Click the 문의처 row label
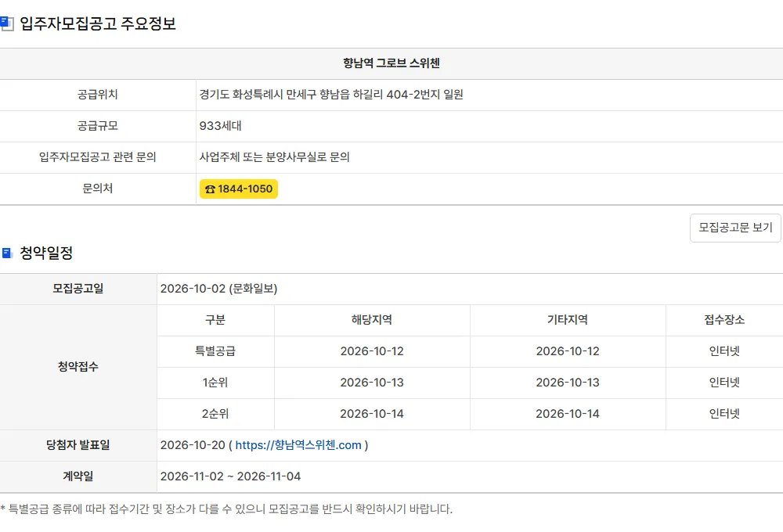 [x=97, y=189]
